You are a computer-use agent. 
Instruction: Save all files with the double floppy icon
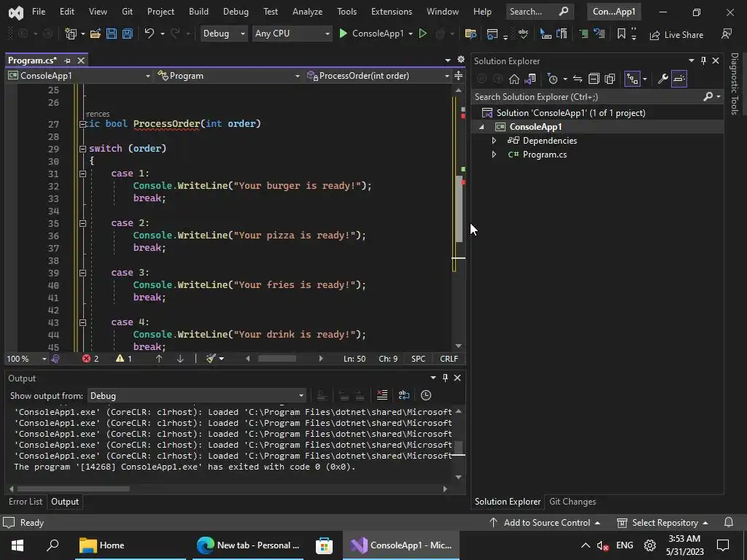[x=127, y=34]
